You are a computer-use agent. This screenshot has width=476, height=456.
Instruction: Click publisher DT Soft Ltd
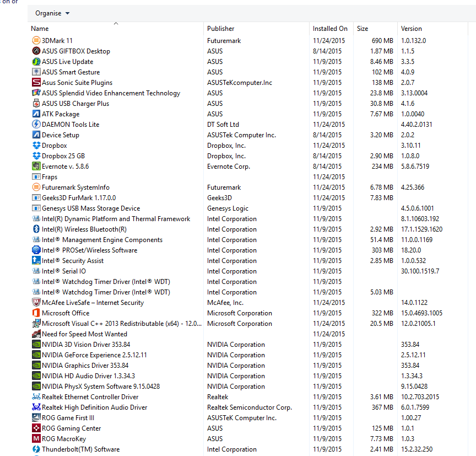tap(223, 125)
